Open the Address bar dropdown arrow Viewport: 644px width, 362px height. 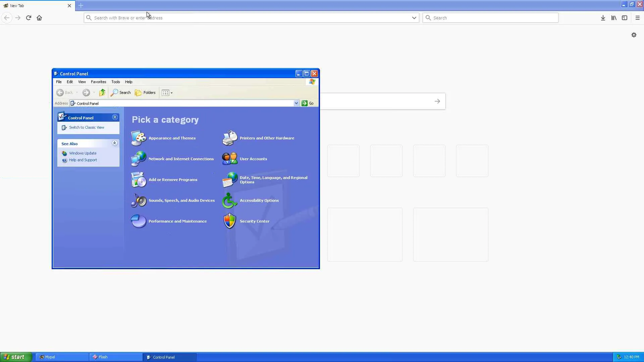(x=296, y=103)
